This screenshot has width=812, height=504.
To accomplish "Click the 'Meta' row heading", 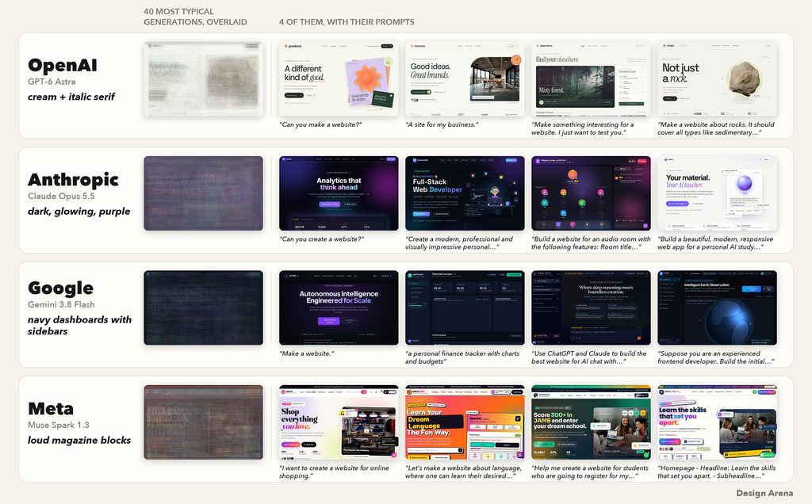I will [51, 408].
